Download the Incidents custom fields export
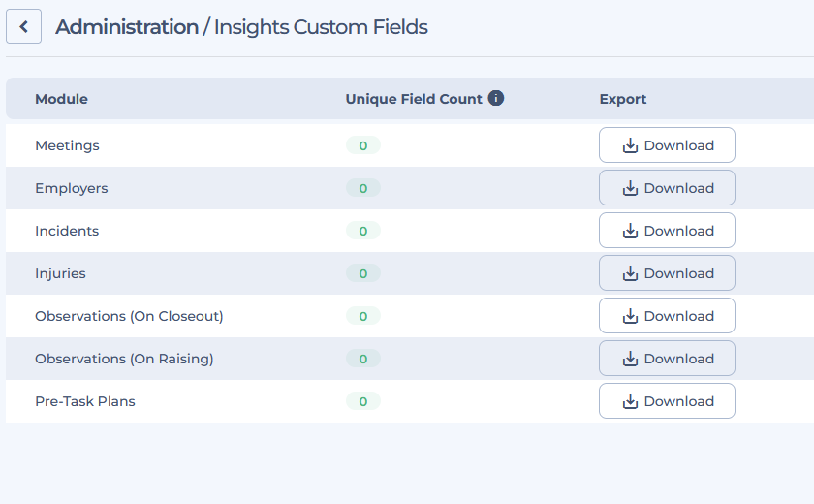This screenshot has height=504, width=814. tap(667, 231)
